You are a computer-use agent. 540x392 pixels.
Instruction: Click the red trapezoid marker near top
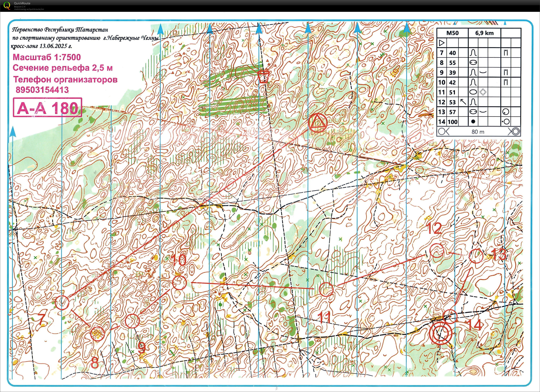pos(264,76)
